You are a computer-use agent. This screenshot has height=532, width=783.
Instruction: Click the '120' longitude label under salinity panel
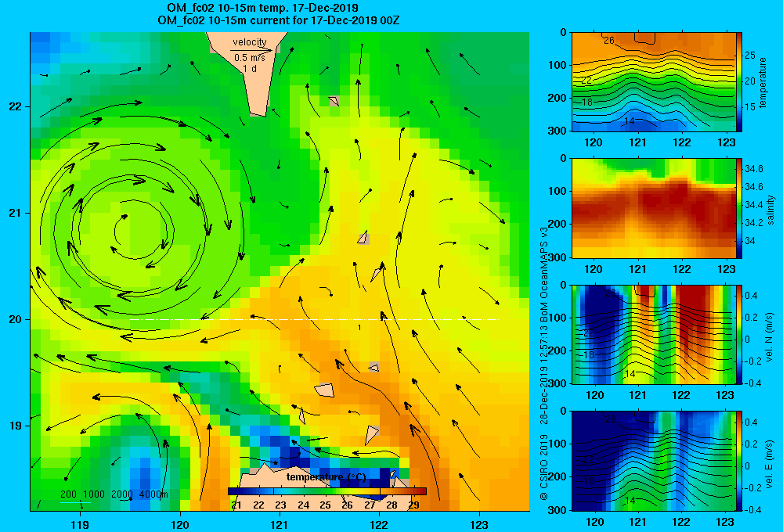coord(594,269)
